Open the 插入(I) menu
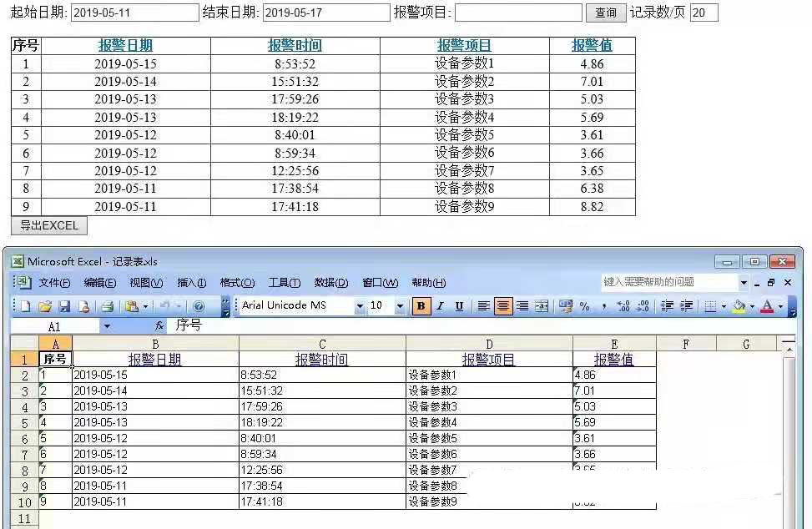Screen dimensions: 812x529 pyautogui.click(x=192, y=283)
